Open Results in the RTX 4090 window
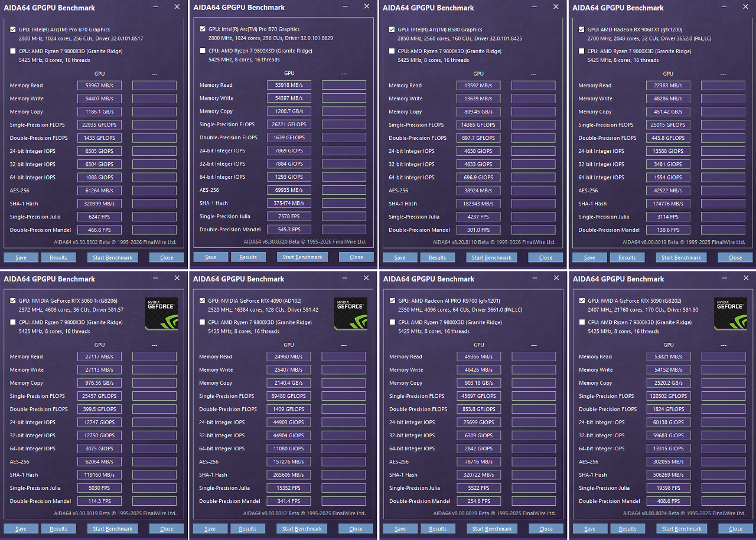Screen dimensions: 756x540 [x=247, y=529]
